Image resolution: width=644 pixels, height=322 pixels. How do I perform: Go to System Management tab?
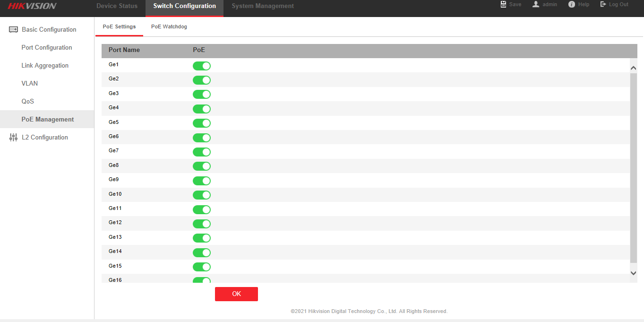[x=263, y=6]
